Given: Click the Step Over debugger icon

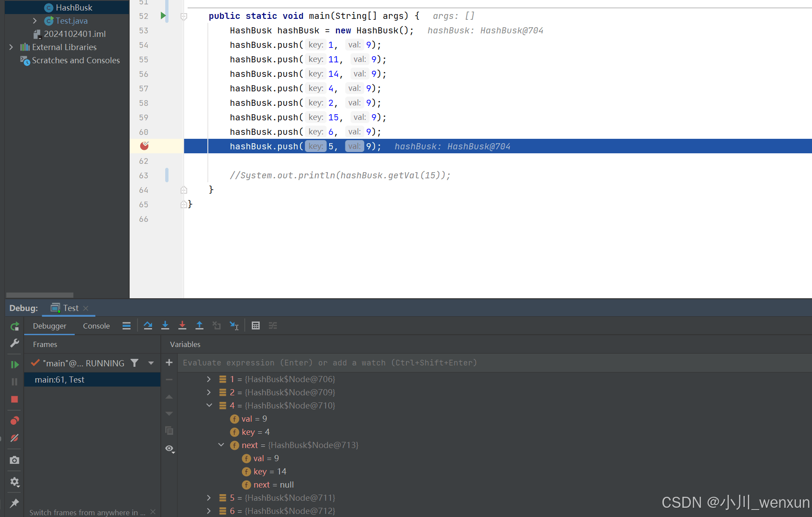Looking at the screenshot, I should pos(148,325).
